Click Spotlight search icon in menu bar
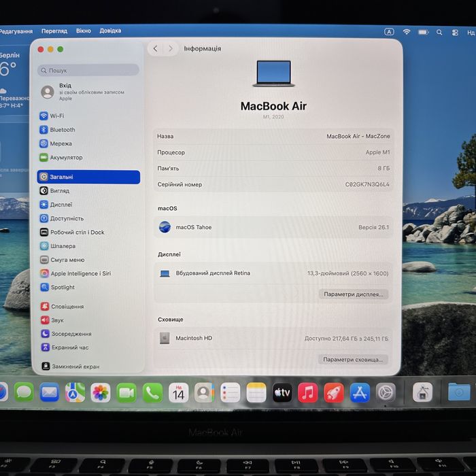This screenshot has height=476, width=476. [x=439, y=32]
